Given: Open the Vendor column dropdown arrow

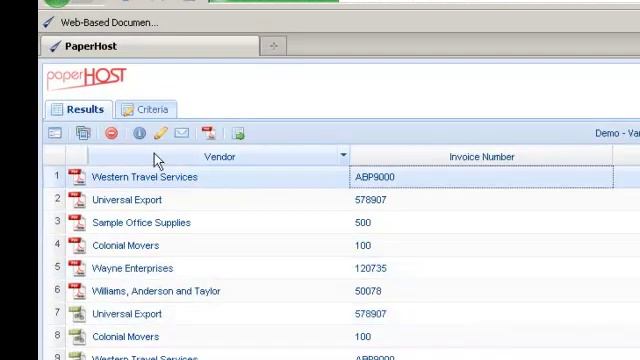Looking at the screenshot, I should pos(343,155).
